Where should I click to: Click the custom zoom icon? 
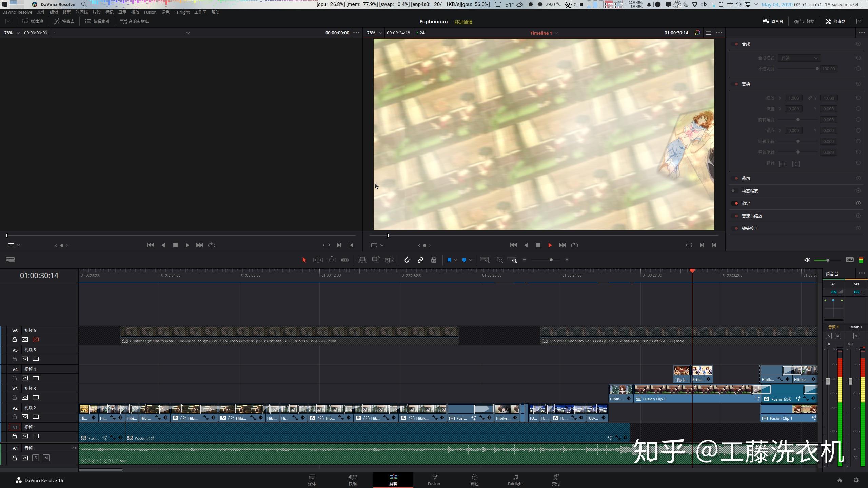click(512, 260)
